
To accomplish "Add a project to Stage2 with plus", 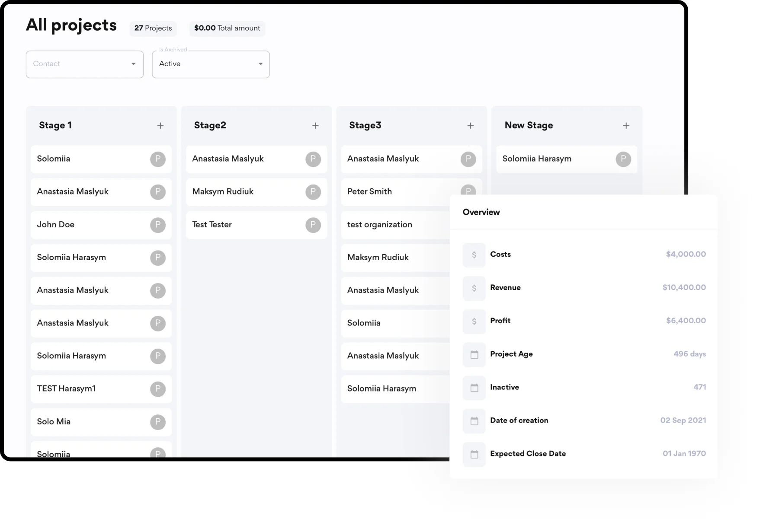I will point(315,126).
